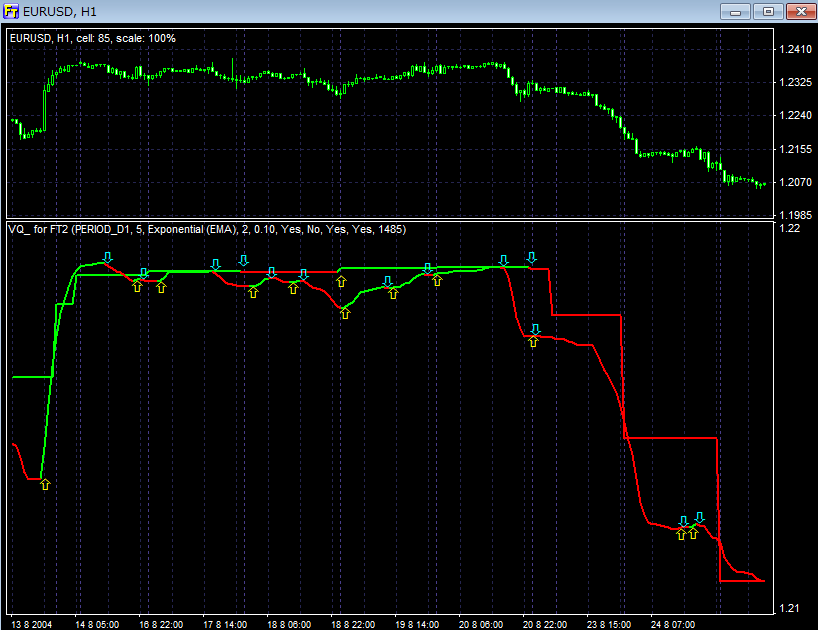The width and height of the screenshot is (818, 630).
Task: Click the yellow up arrow at the 18 8 22:00 dip
Action: click(x=345, y=313)
